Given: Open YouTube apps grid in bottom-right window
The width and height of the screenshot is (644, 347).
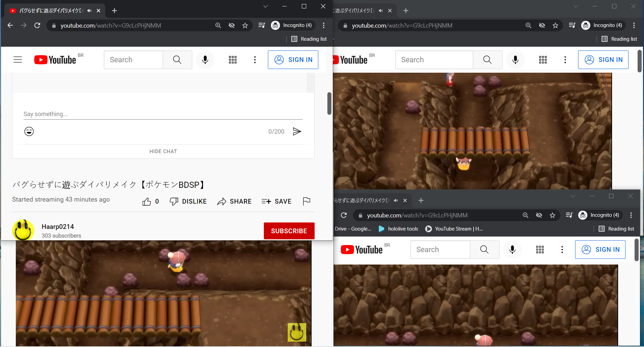Looking at the screenshot, I should [540, 249].
